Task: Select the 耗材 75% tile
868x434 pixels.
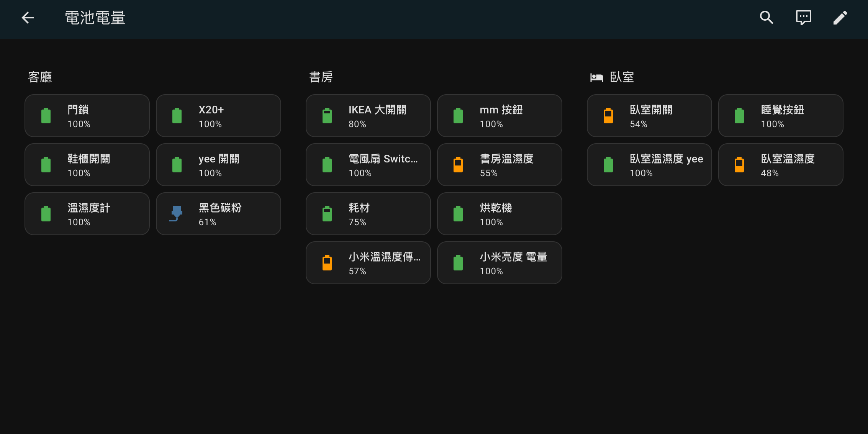Action: coord(368,214)
